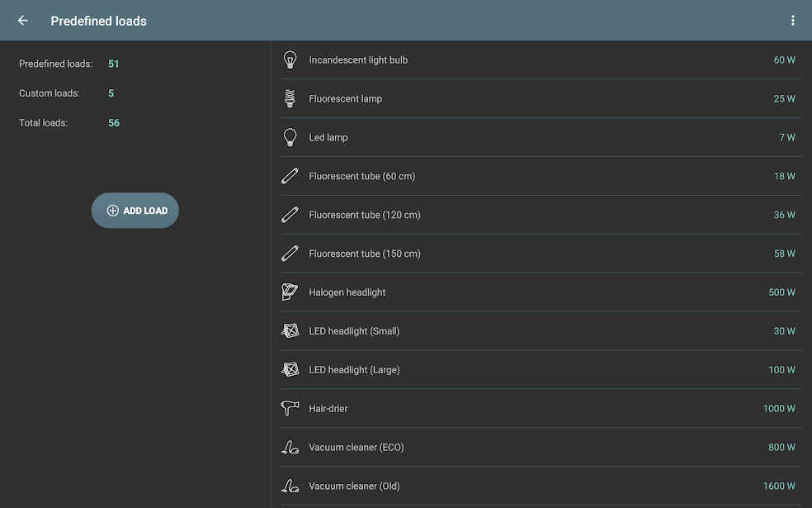
Task: Click the Fluorescent tube (60 cm) icon
Action: point(290,176)
